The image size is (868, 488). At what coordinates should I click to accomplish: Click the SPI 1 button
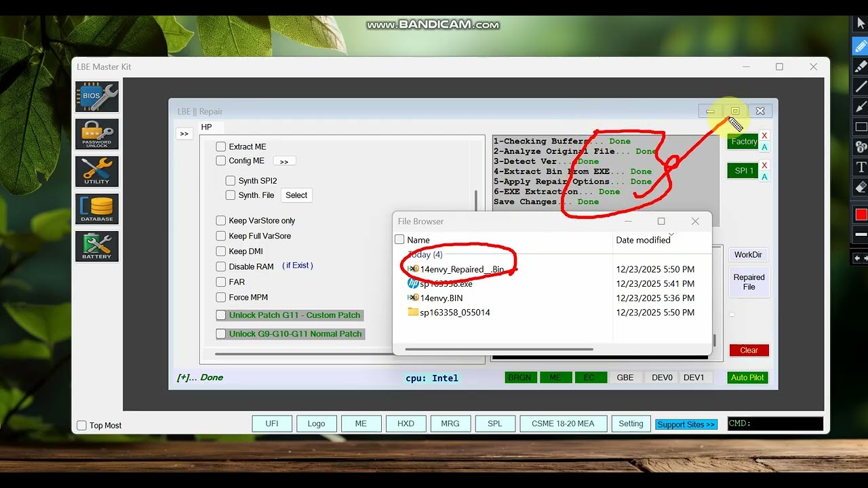tap(743, 171)
